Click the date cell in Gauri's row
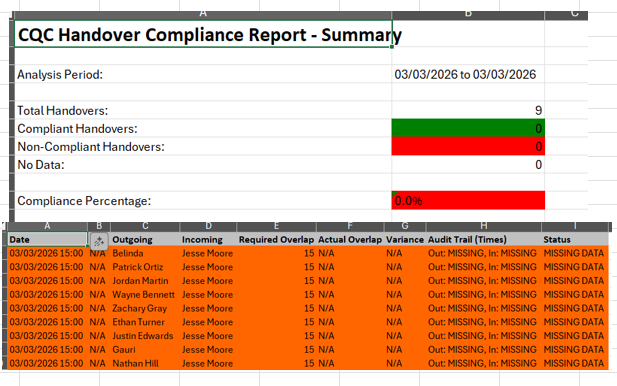 pyautogui.click(x=47, y=349)
